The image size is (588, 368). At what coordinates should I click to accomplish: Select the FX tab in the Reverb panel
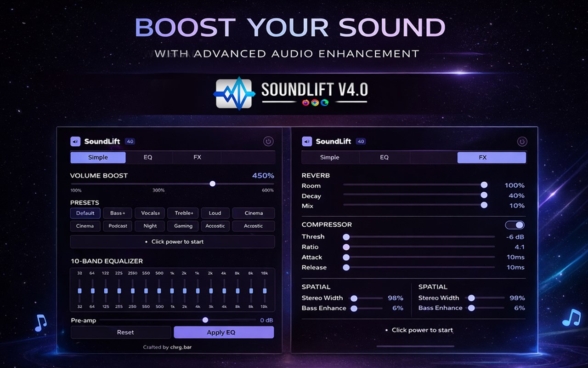coord(492,157)
